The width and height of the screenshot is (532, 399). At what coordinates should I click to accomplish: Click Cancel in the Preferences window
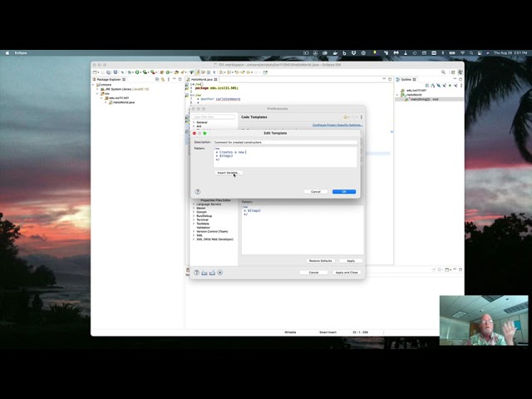pyautogui.click(x=313, y=273)
